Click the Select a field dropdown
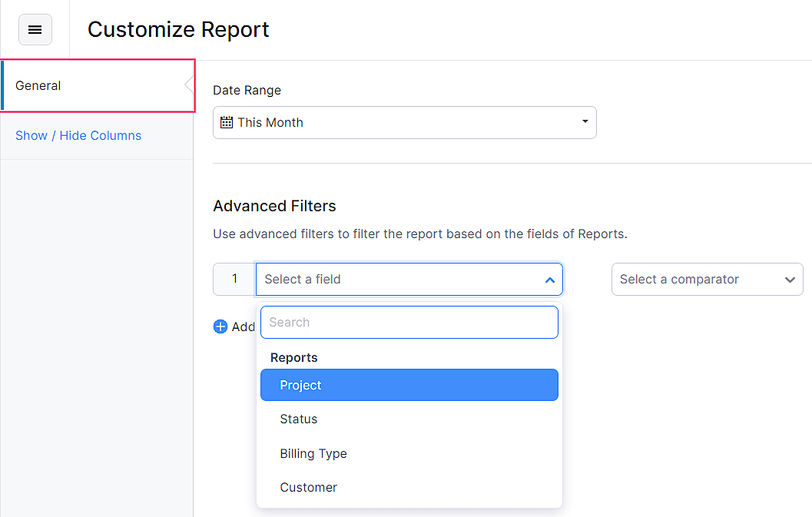 click(x=399, y=280)
